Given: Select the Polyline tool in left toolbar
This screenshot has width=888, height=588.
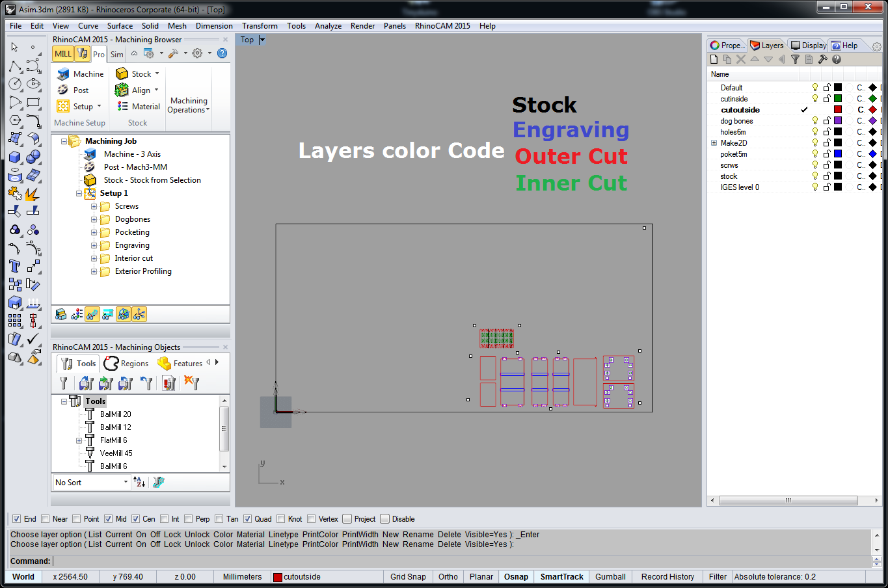Looking at the screenshot, I should pyautogui.click(x=15, y=66).
